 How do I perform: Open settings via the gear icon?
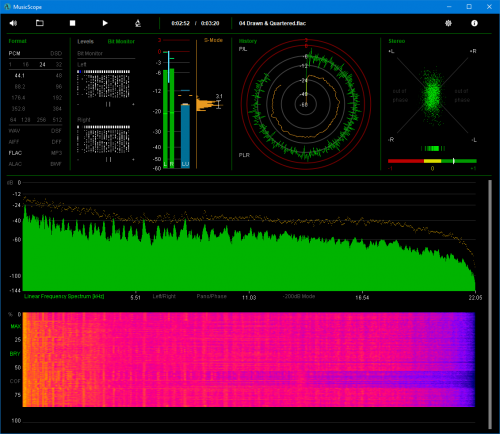pos(448,23)
